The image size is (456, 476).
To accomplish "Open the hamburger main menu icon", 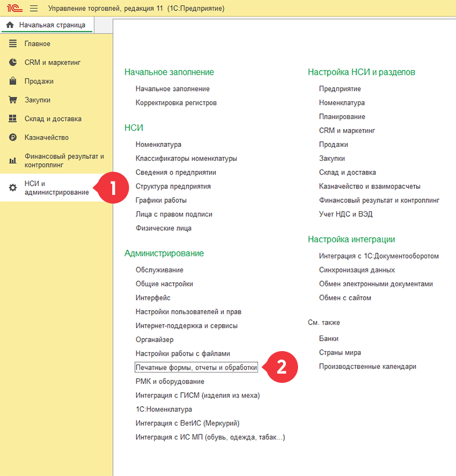I will coord(34,8).
